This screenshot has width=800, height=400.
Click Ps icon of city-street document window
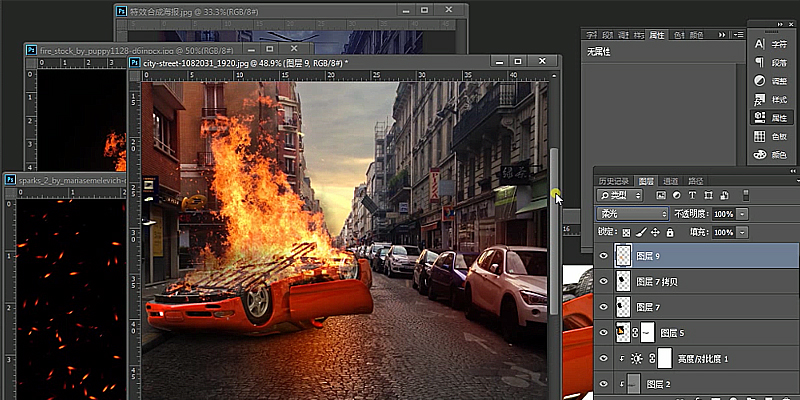(x=135, y=62)
